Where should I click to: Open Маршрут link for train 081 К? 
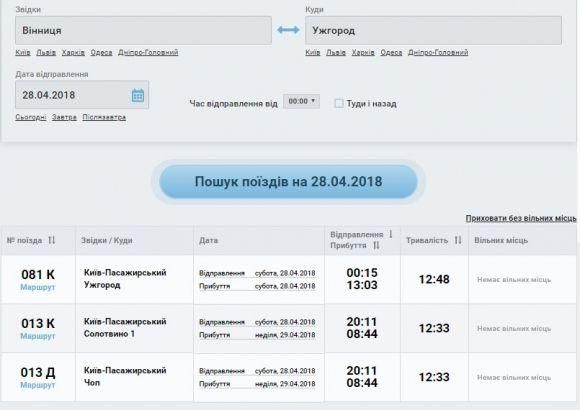click(x=38, y=287)
